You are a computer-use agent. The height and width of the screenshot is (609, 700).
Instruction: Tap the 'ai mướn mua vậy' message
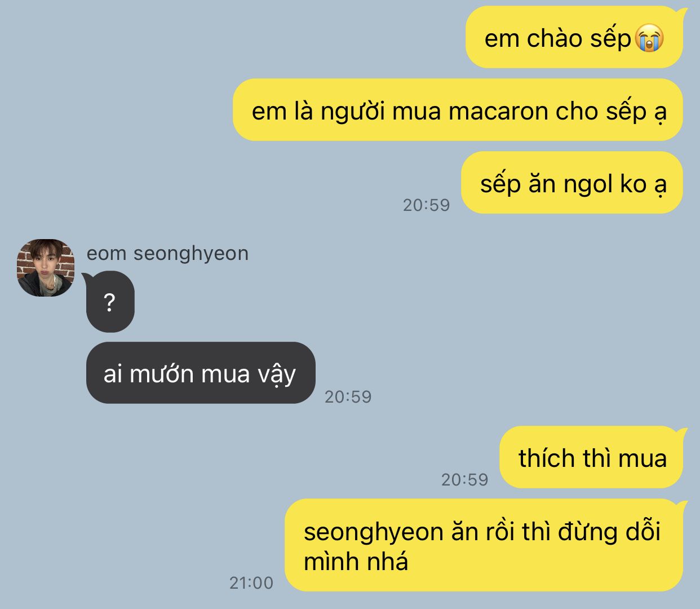tap(201, 373)
